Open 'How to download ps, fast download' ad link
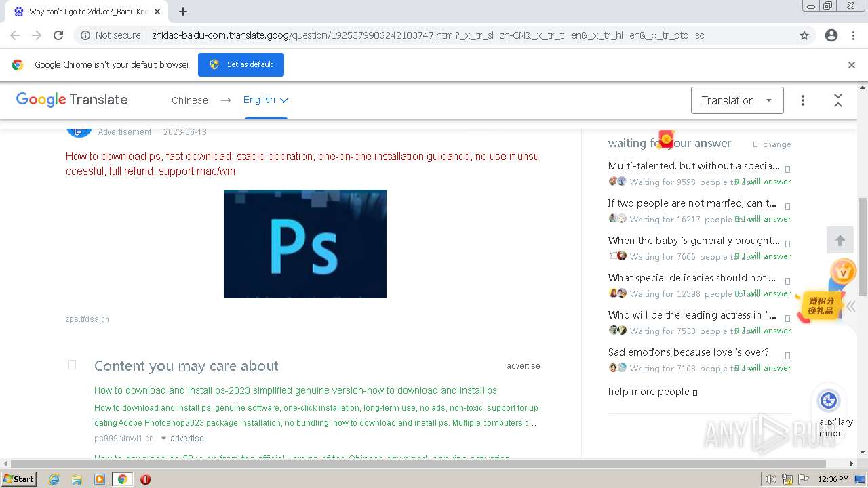 click(x=302, y=163)
